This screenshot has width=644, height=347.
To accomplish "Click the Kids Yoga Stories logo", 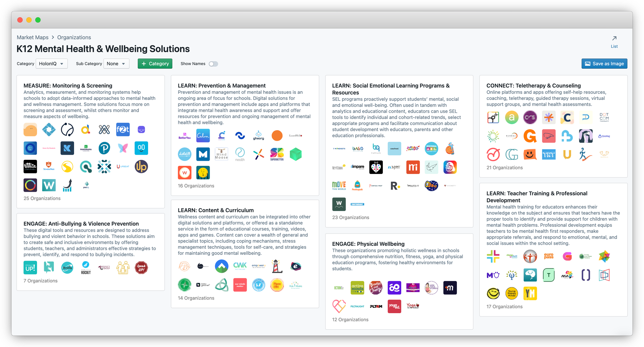I will click(431, 288).
